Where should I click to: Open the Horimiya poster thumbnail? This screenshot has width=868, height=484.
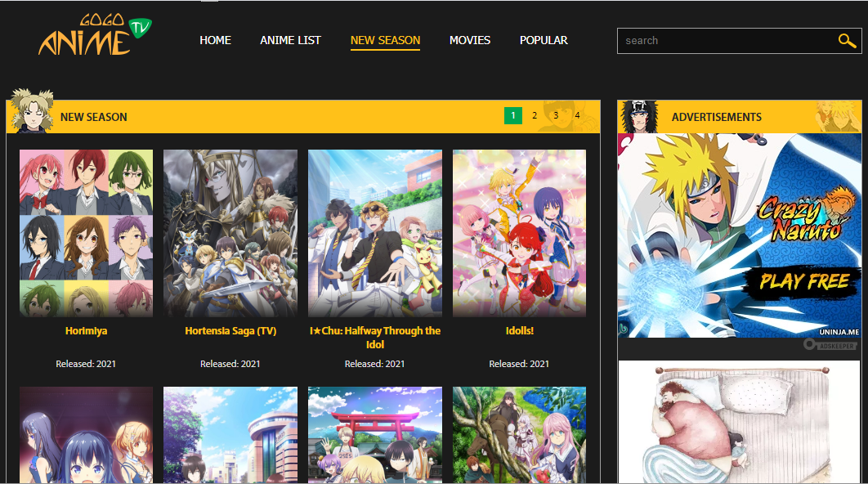[x=86, y=233]
